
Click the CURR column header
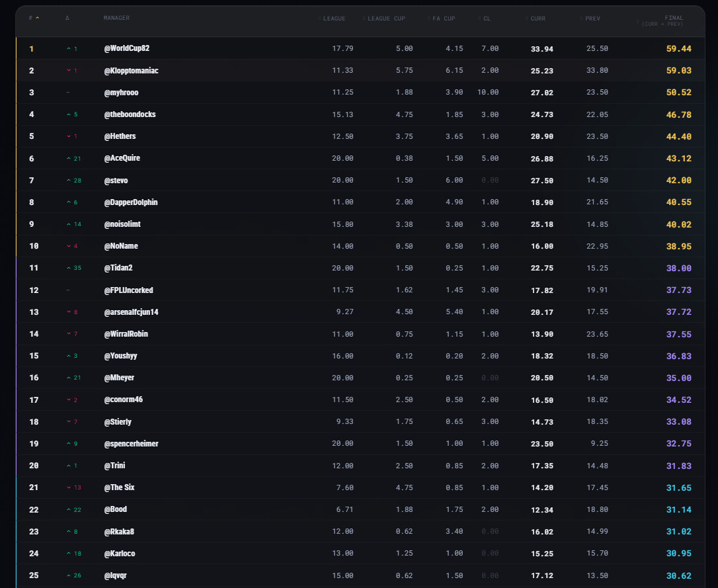pos(538,19)
